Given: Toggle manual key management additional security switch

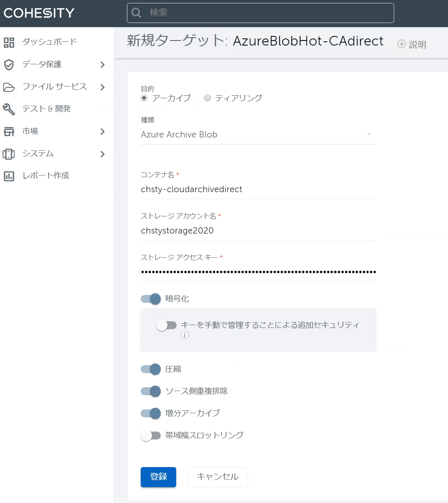Looking at the screenshot, I should coord(167,325).
